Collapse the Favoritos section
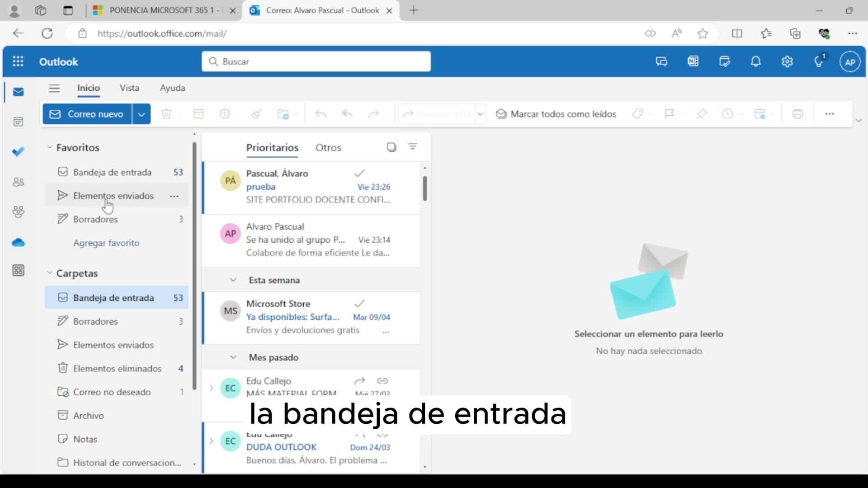Image resolution: width=868 pixels, height=488 pixels. point(50,147)
